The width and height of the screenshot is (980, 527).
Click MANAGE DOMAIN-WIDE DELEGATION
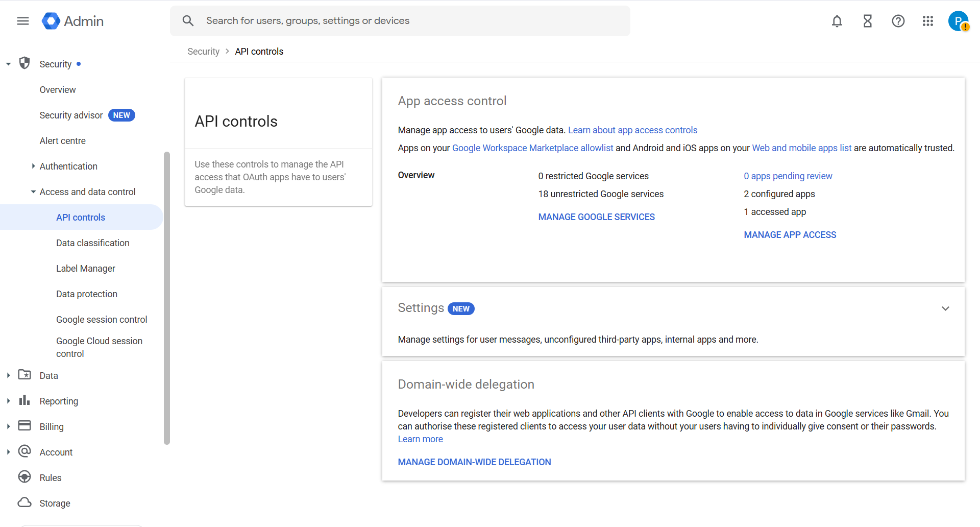[474, 462]
